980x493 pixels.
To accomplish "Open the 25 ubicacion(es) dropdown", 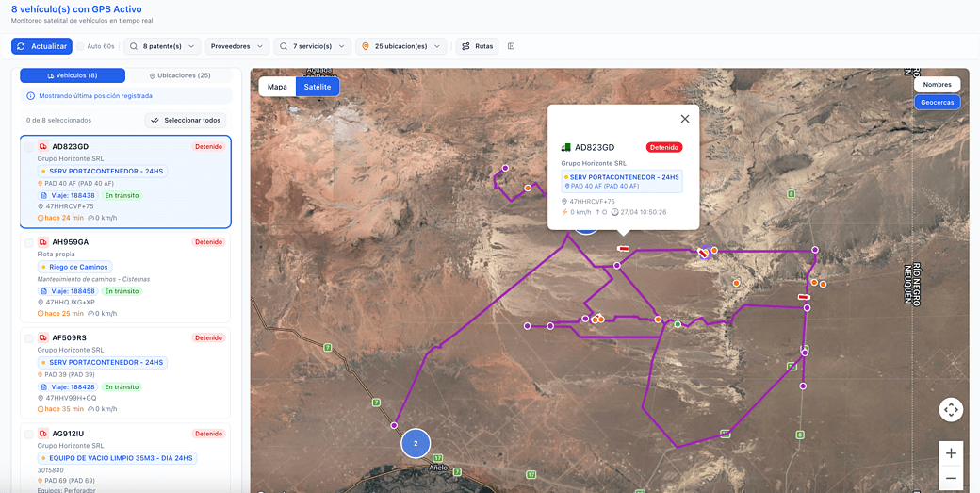I will (x=401, y=46).
